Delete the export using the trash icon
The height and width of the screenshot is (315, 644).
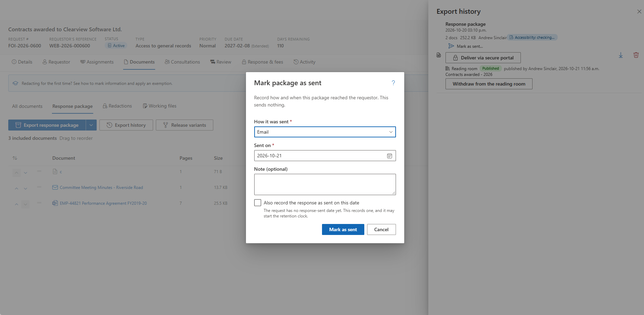[x=636, y=55]
